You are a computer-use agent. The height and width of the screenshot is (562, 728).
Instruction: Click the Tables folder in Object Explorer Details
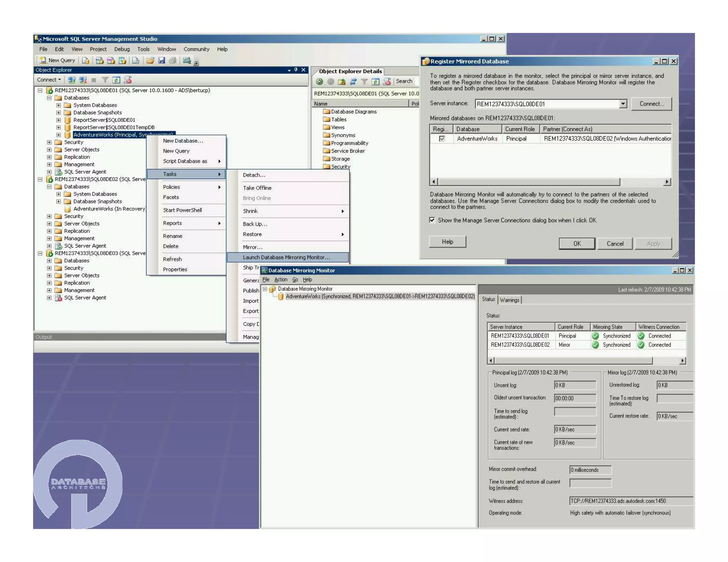pos(334,119)
